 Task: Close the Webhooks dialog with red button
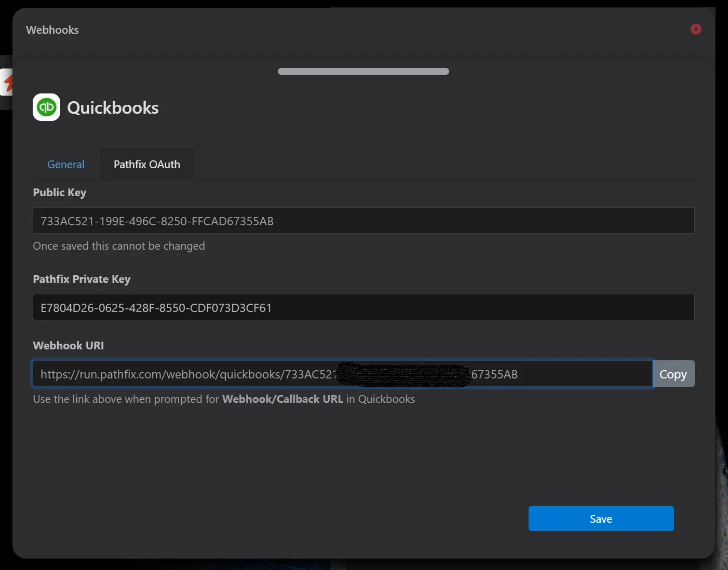(x=696, y=30)
